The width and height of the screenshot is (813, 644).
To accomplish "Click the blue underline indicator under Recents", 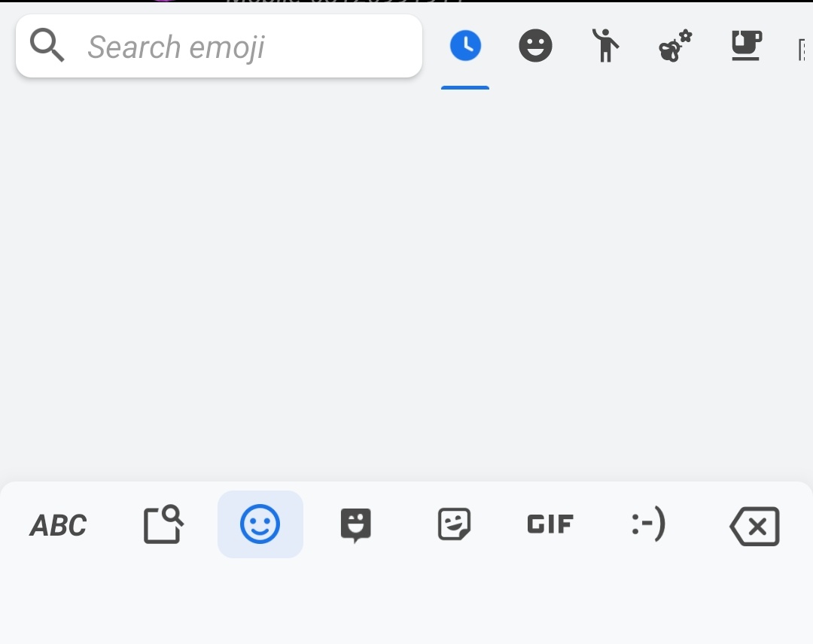I will tap(464, 88).
